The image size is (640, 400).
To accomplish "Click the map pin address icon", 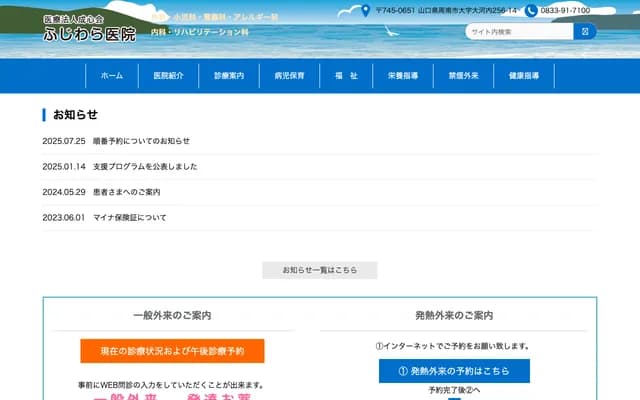I will pos(366,11).
